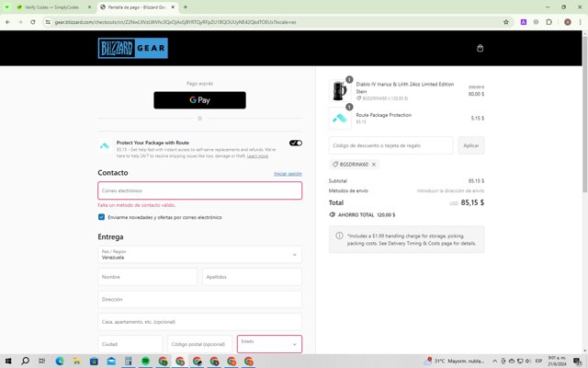
Task: Click the Dirección input field
Action: (x=200, y=299)
